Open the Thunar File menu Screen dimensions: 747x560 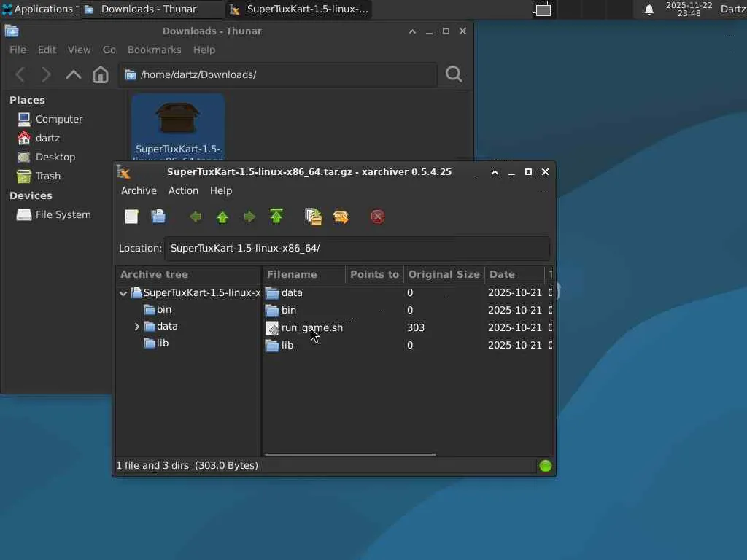point(18,50)
